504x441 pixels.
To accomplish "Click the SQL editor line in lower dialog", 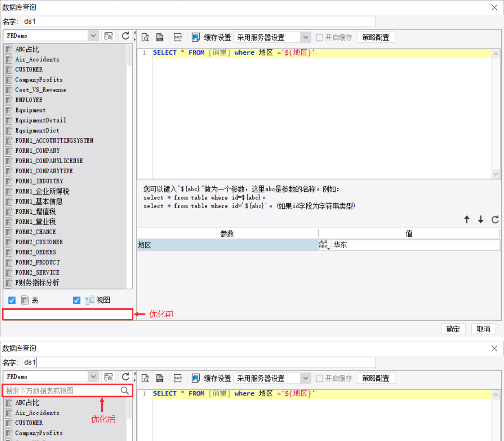I will click(322, 394).
